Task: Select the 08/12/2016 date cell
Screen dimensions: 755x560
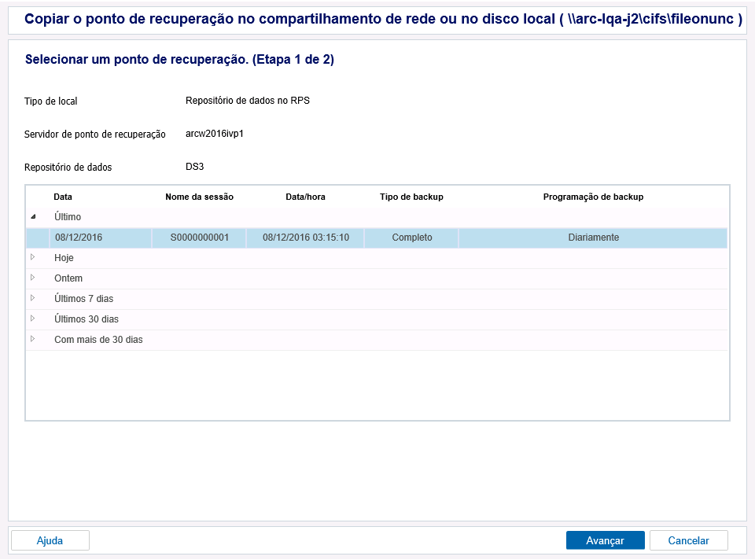Action: pos(100,238)
